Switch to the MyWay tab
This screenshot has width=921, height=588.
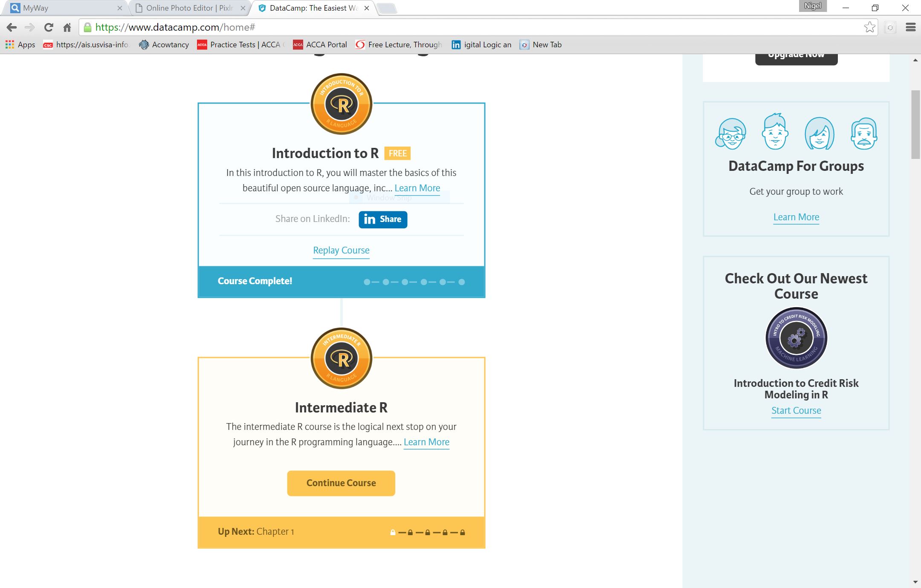(64, 8)
